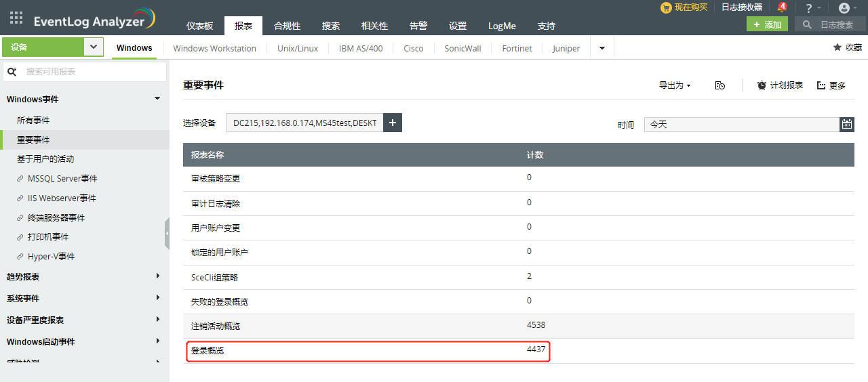Click the plus button to add devices

point(393,123)
